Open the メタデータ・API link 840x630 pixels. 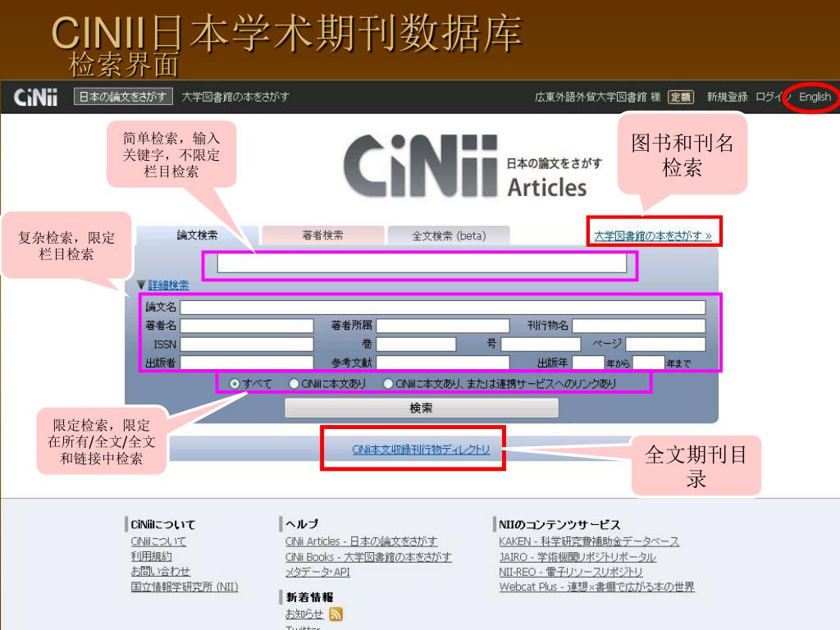(317, 572)
